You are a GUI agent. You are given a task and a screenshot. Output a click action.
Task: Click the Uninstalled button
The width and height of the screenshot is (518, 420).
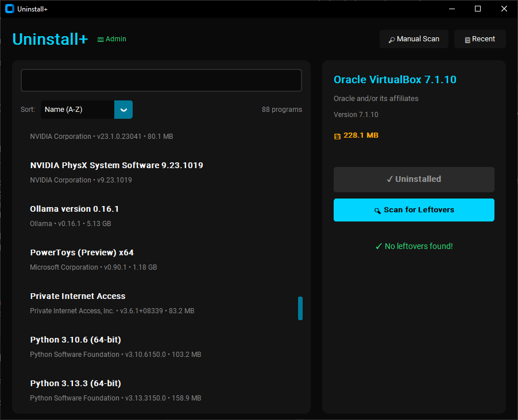point(413,179)
